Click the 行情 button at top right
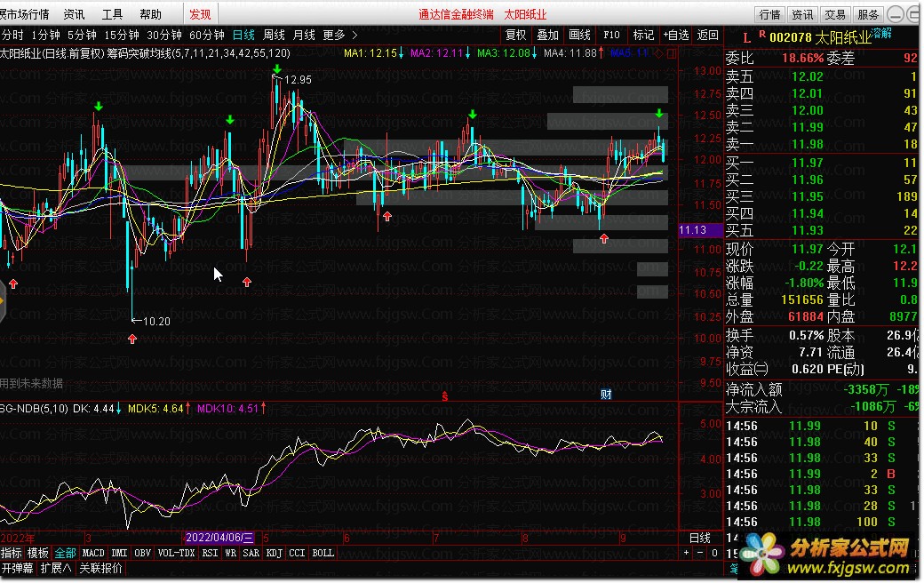Image resolution: width=924 pixels, height=583 pixels. coord(769,14)
